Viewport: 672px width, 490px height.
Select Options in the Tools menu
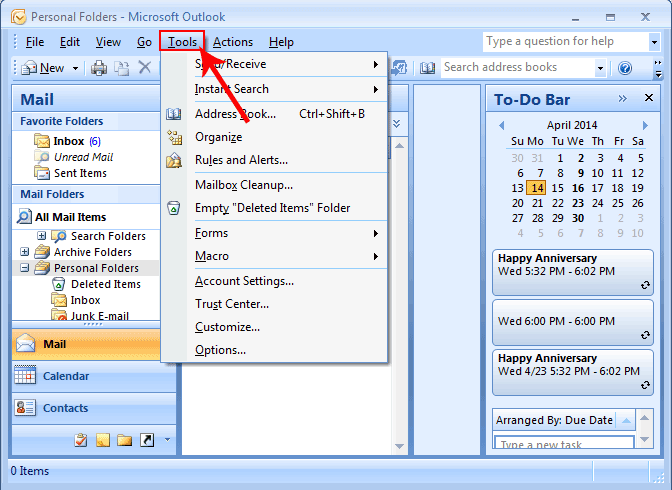click(x=287, y=350)
